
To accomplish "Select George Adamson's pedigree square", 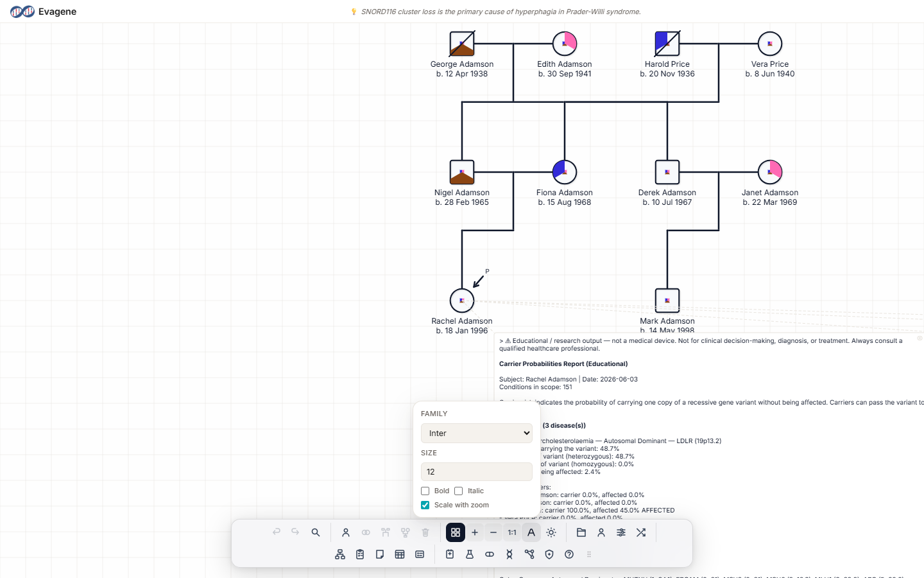I will (x=462, y=44).
